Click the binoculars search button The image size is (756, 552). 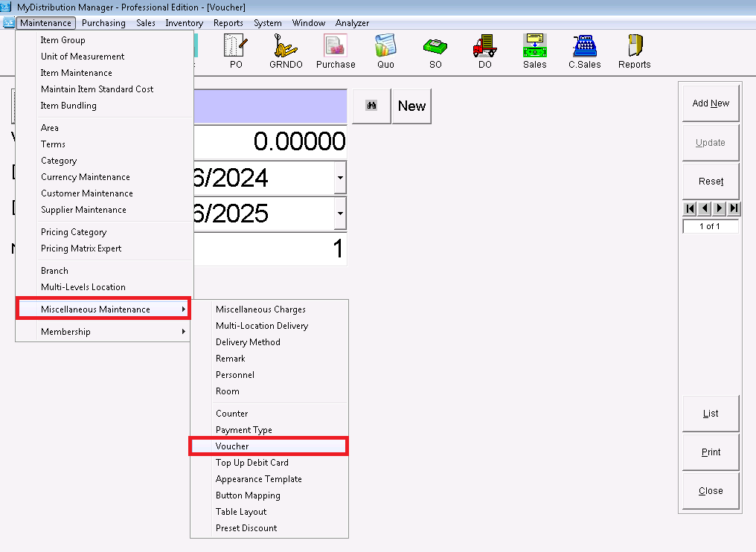point(371,106)
